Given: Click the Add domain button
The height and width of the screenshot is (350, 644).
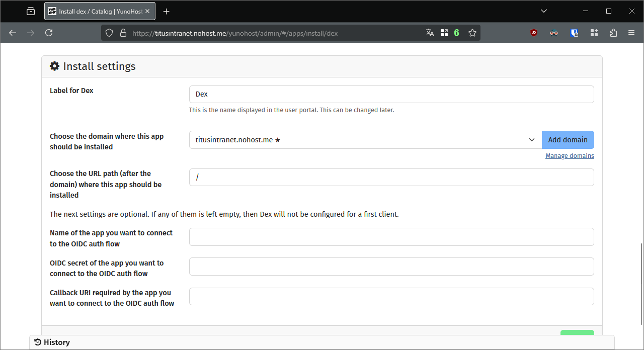Looking at the screenshot, I should pyautogui.click(x=568, y=140).
